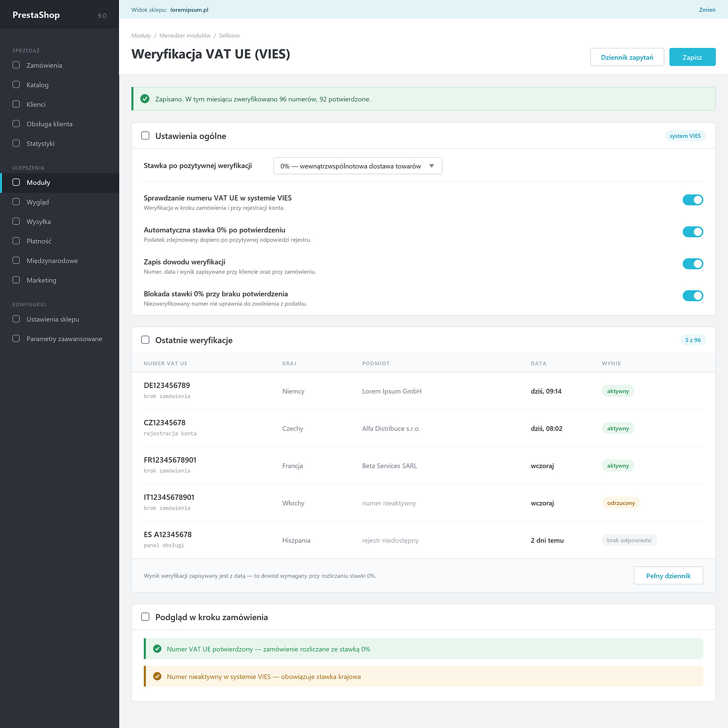Click the odrzucony status badge
This screenshot has height=728, width=728.
621,503
